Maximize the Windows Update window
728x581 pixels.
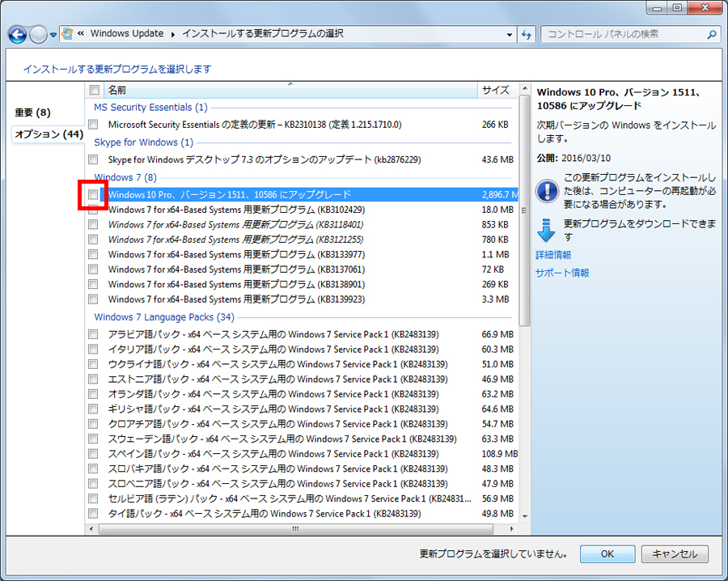coord(677,7)
